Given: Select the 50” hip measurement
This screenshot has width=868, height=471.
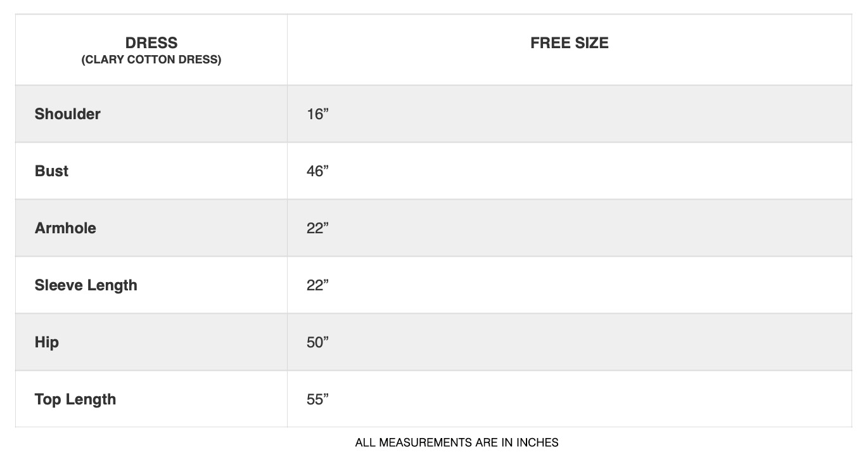Looking at the screenshot, I should click(317, 342).
